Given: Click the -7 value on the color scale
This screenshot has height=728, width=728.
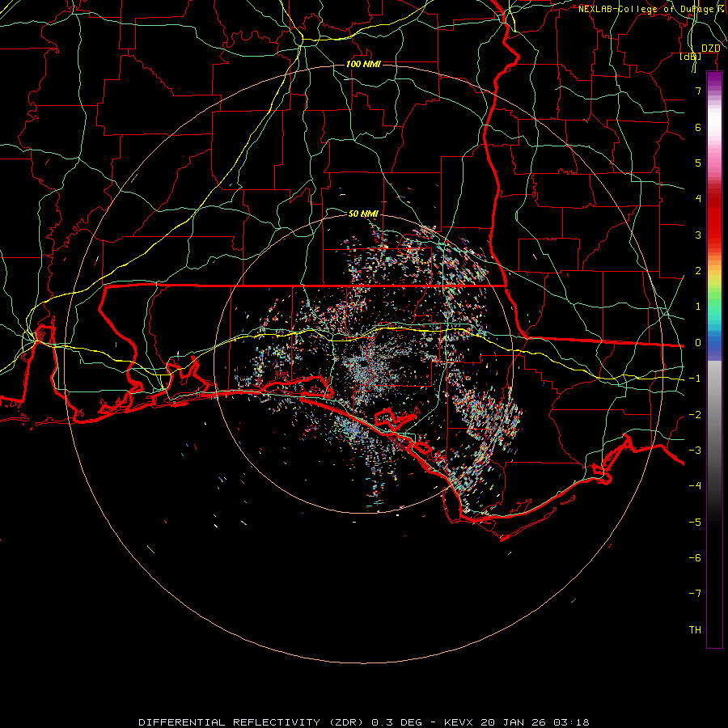Looking at the screenshot, I should pyautogui.click(x=695, y=594).
